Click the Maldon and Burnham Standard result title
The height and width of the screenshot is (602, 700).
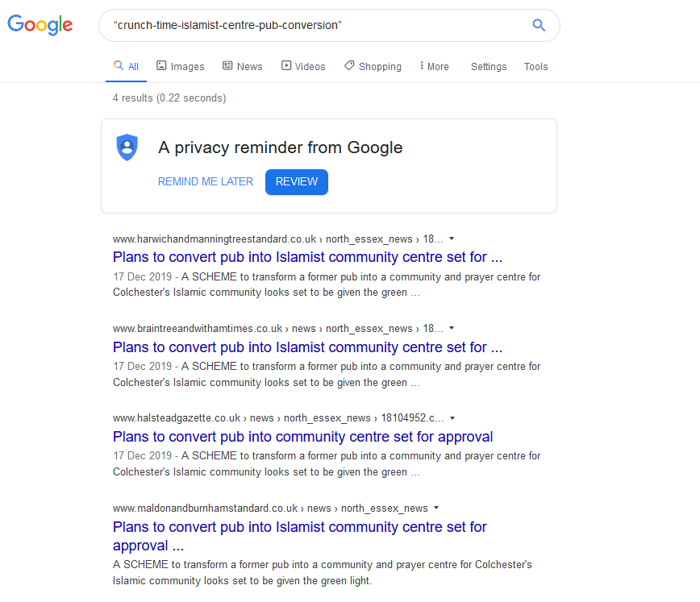[x=299, y=527]
